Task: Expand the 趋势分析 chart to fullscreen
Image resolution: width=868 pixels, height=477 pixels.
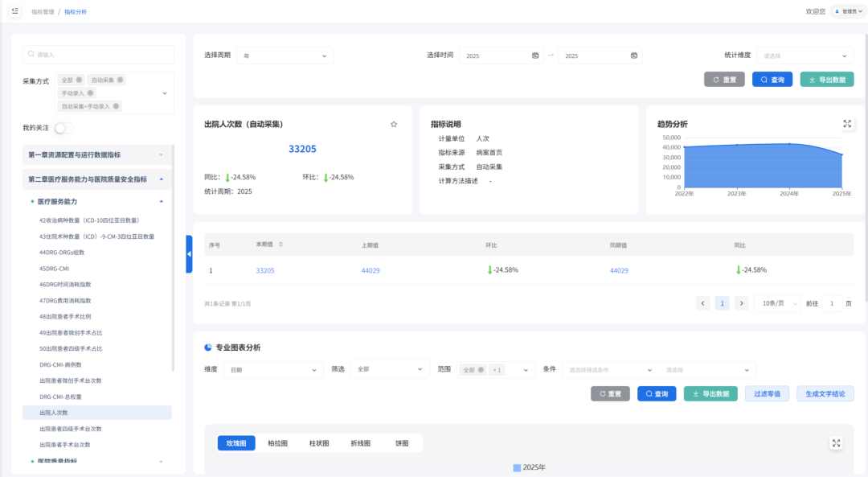Action: click(847, 124)
